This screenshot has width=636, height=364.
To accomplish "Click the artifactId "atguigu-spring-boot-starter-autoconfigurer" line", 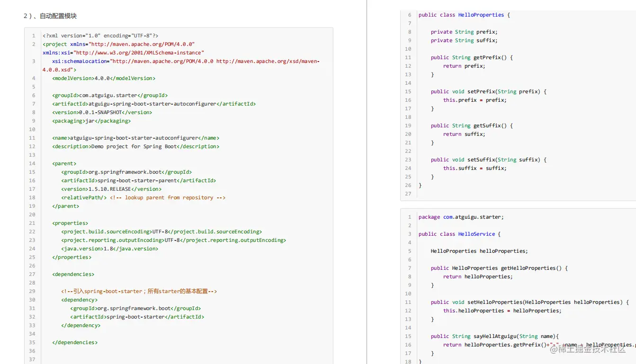I will click(154, 104).
